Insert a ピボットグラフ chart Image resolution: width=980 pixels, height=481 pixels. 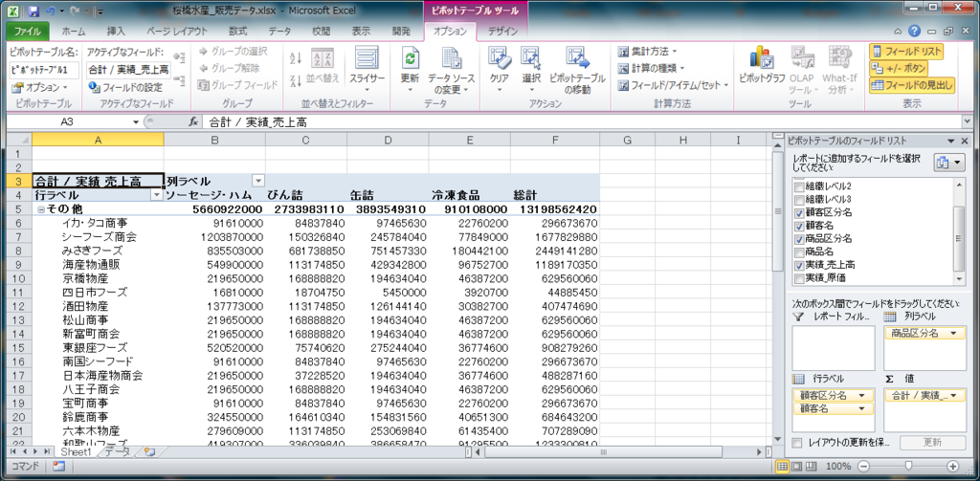[x=762, y=66]
